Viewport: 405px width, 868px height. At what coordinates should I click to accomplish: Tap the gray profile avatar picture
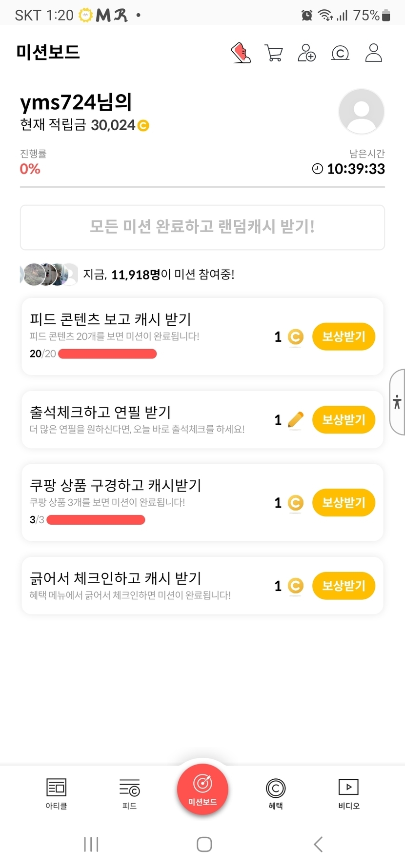pos(361,111)
